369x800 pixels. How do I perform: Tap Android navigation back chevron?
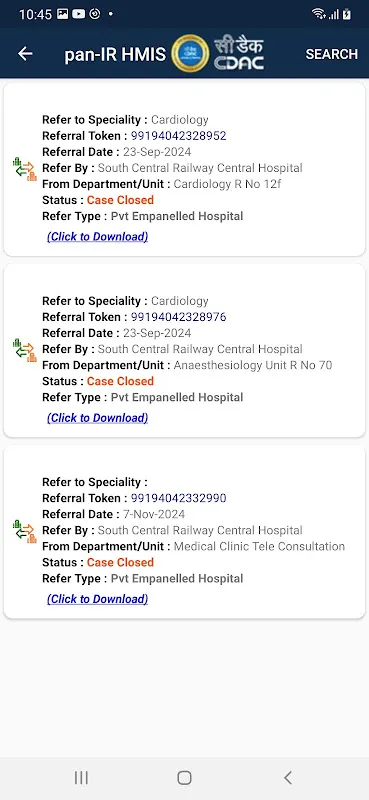[x=288, y=778]
